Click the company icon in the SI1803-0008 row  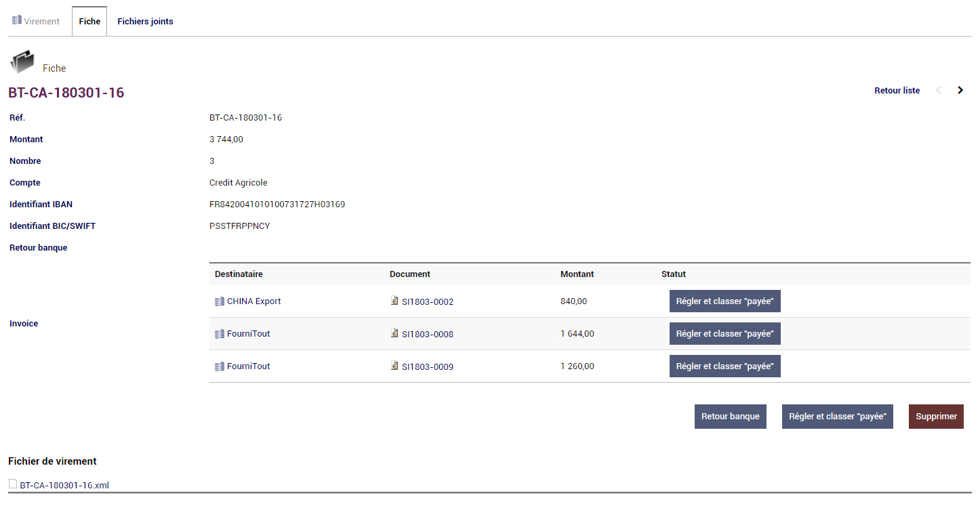[x=219, y=334]
